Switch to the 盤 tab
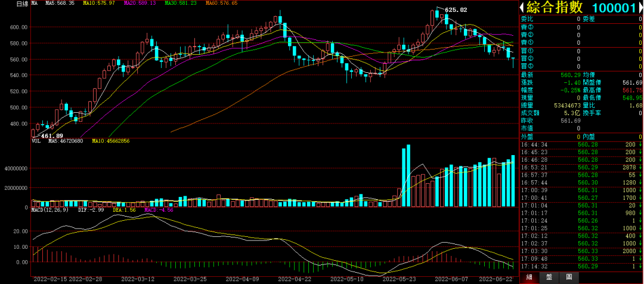The image size is (644, 284). 549,277
